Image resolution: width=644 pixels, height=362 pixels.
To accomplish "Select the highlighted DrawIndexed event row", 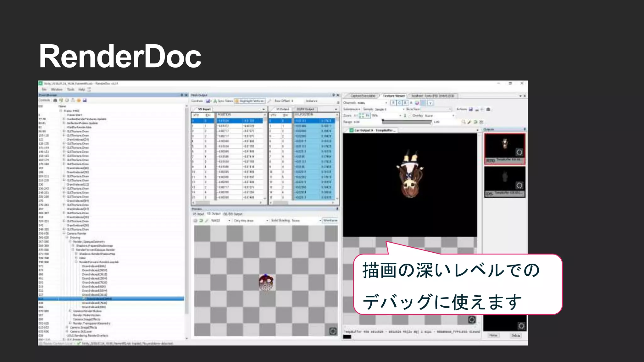I will pos(111,299).
